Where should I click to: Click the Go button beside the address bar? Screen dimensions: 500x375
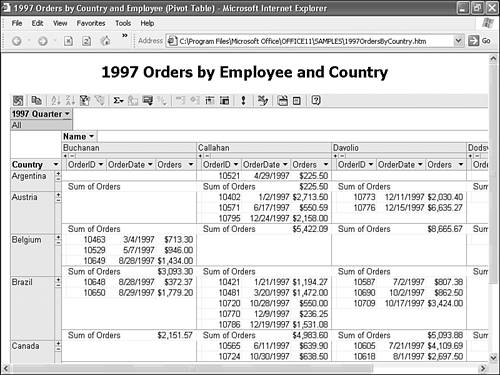point(479,41)
